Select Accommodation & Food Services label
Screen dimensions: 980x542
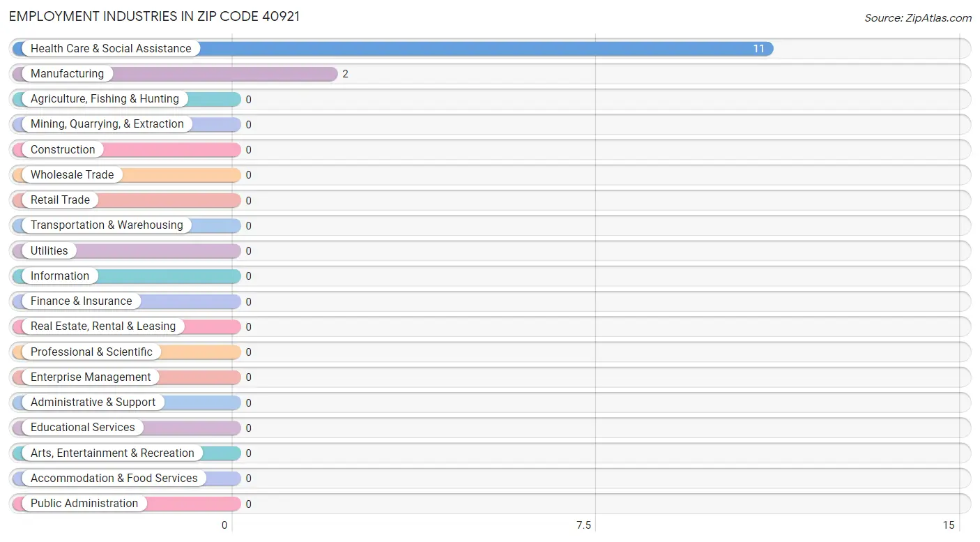click(114, 479)
